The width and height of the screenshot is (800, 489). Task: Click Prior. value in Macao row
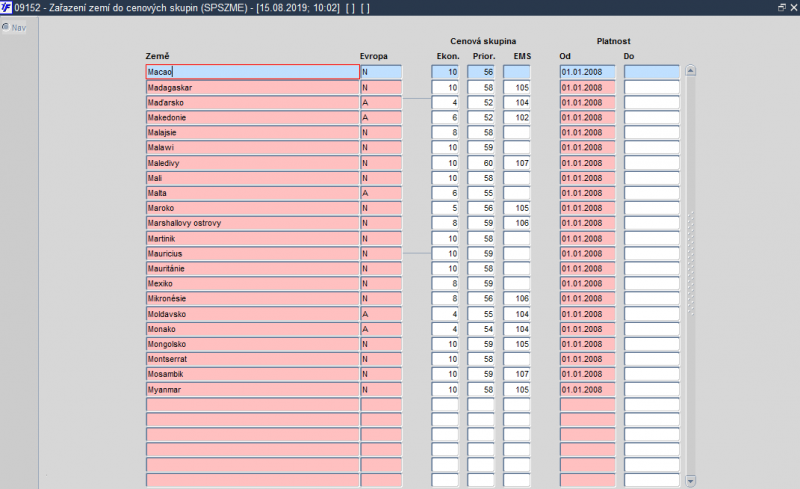[x=481, y=72]
